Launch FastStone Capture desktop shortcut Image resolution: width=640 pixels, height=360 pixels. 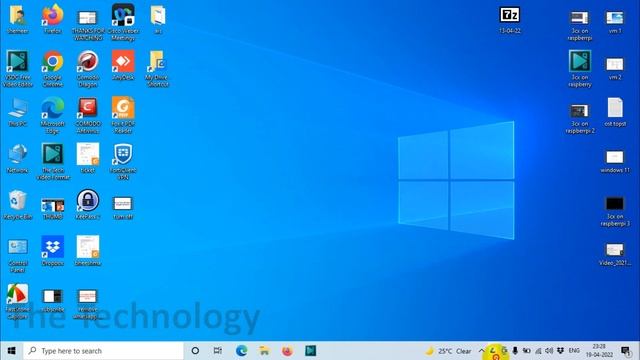(18, 301)
